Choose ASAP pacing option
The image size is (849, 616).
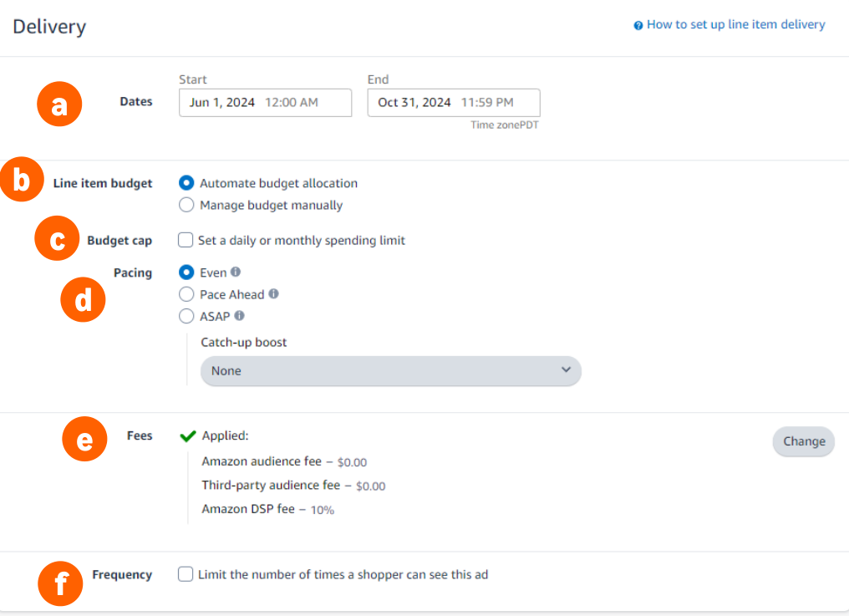tap(186, 316)
